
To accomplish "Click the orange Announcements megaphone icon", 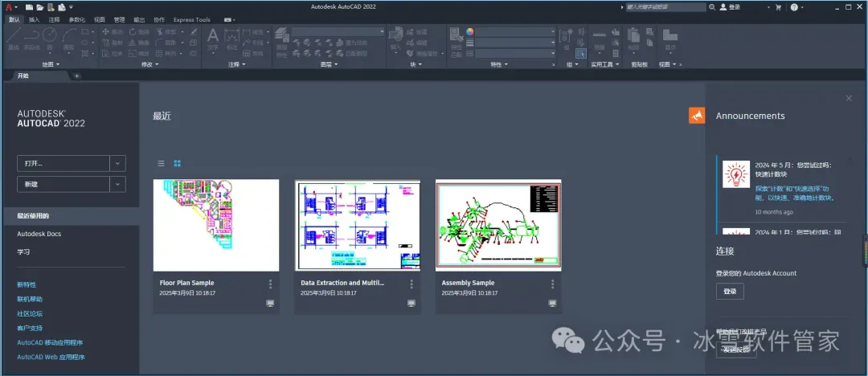I will (x=696, y=116).
